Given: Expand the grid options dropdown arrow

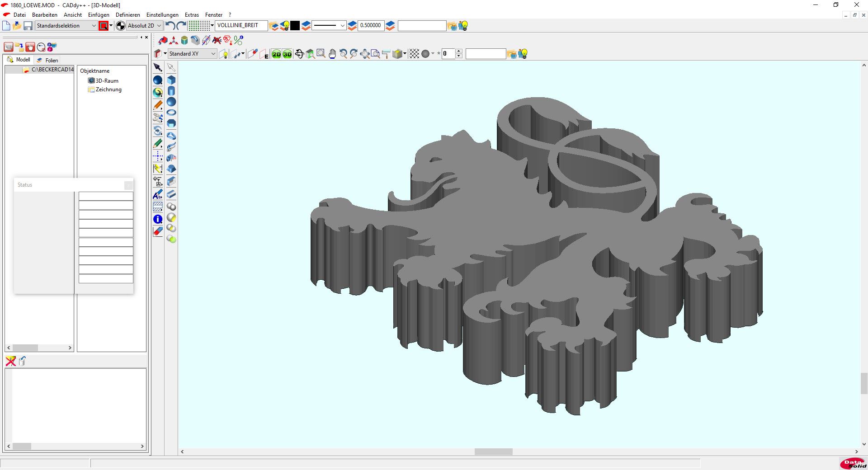Looking at the screenshot, I should [212, 26].
